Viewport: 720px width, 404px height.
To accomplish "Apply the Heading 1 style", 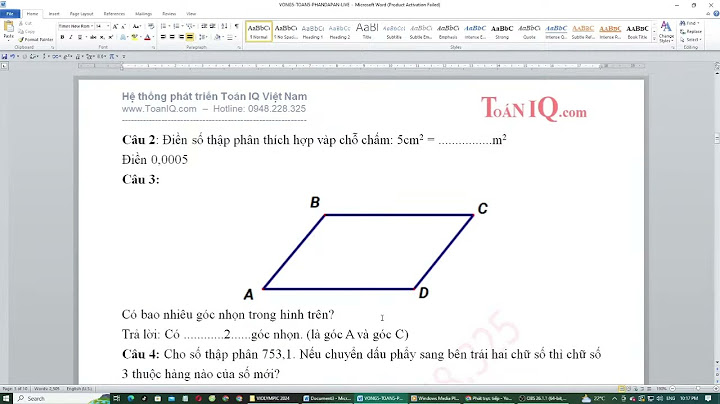I will (x=313, y=31).
